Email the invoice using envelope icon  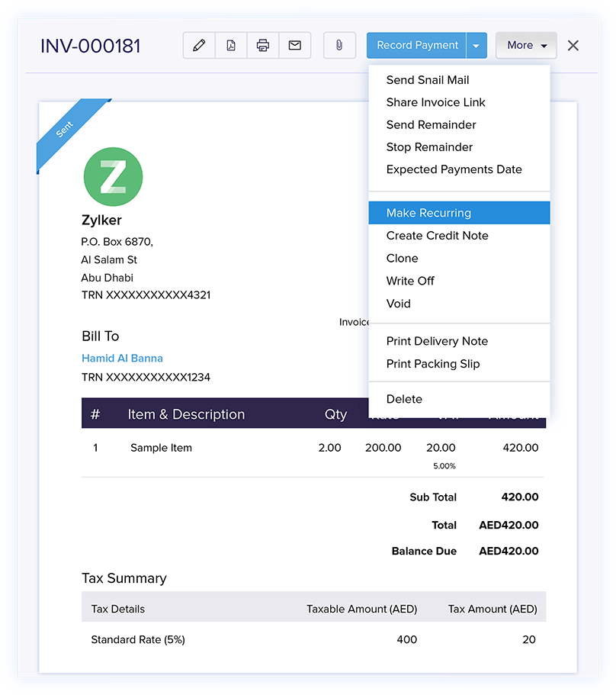[x=294, y=45]
